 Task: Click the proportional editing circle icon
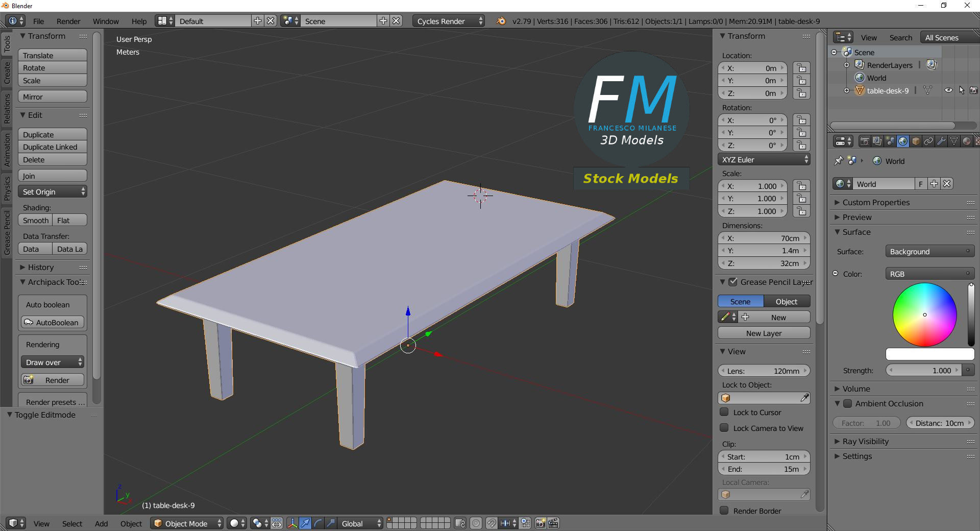476,523
